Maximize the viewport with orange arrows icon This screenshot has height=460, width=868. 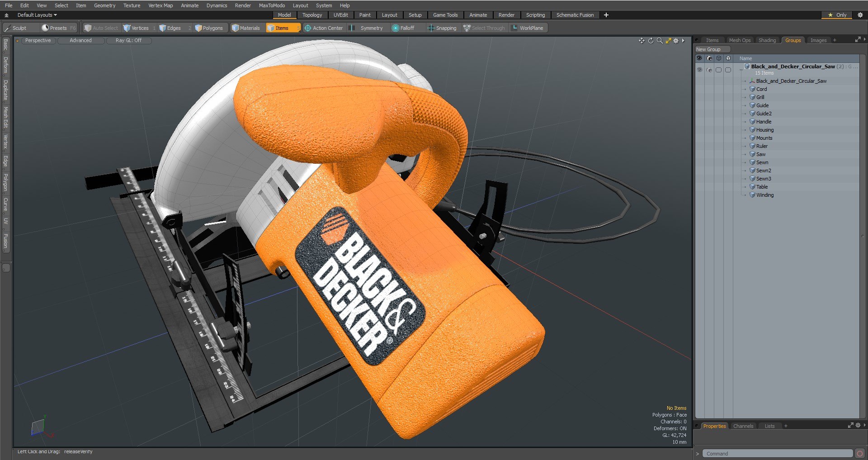(668, 41)
